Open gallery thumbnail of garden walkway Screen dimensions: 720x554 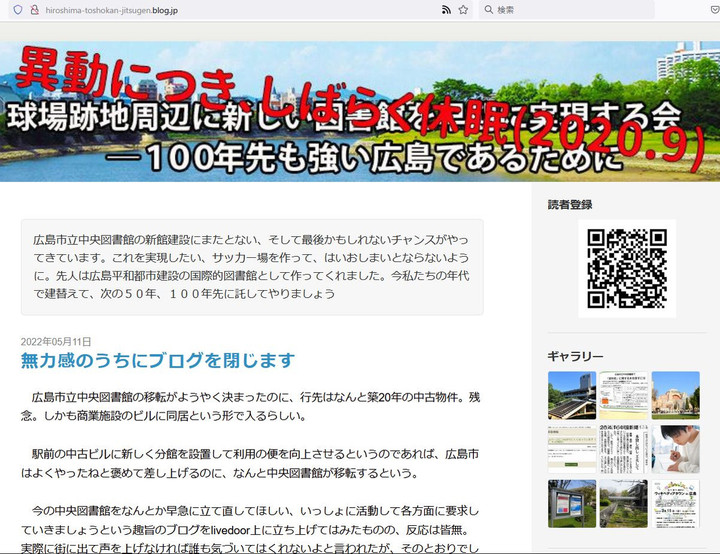[623, 503]
